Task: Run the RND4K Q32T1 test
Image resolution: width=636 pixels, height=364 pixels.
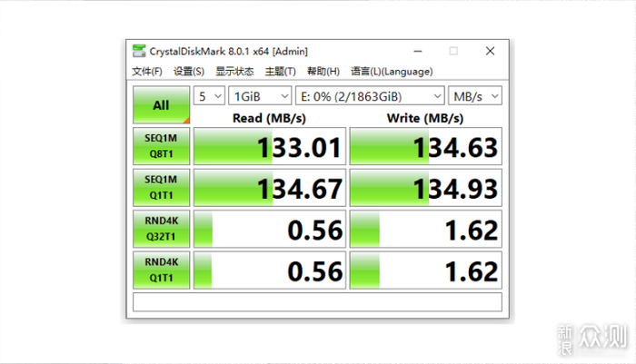Action: [x=161, y=229]
